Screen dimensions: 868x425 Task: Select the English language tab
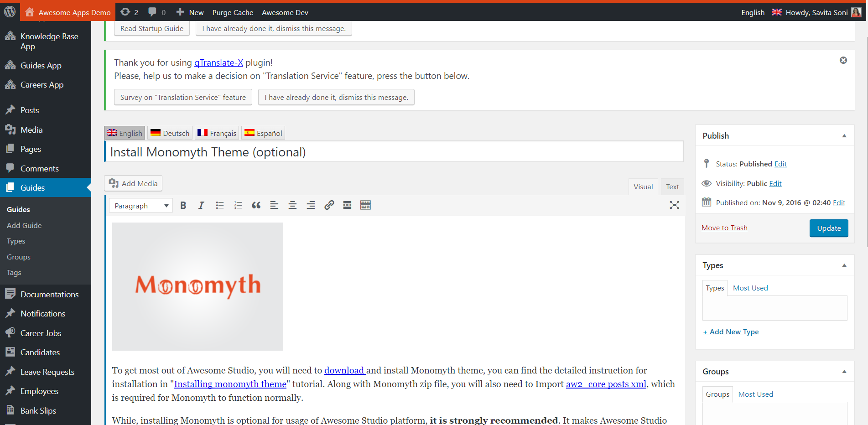pyautogui.click(x=125, y=133)
